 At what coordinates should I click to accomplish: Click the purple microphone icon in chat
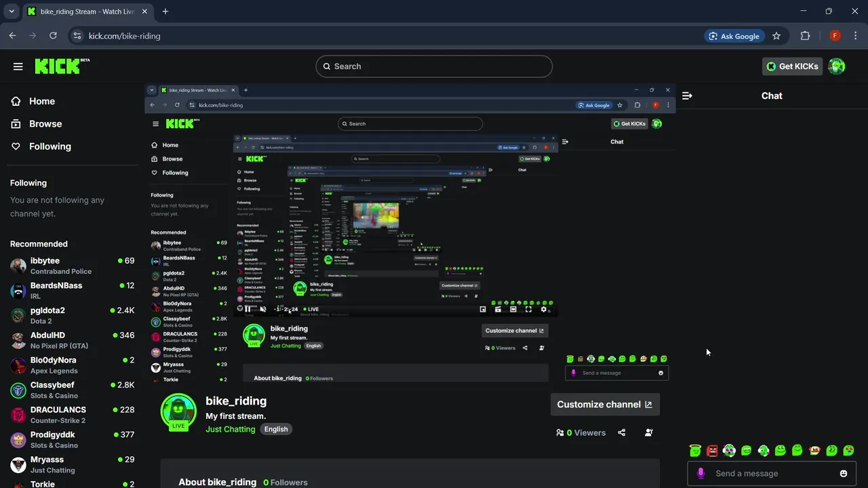(701, 473)
